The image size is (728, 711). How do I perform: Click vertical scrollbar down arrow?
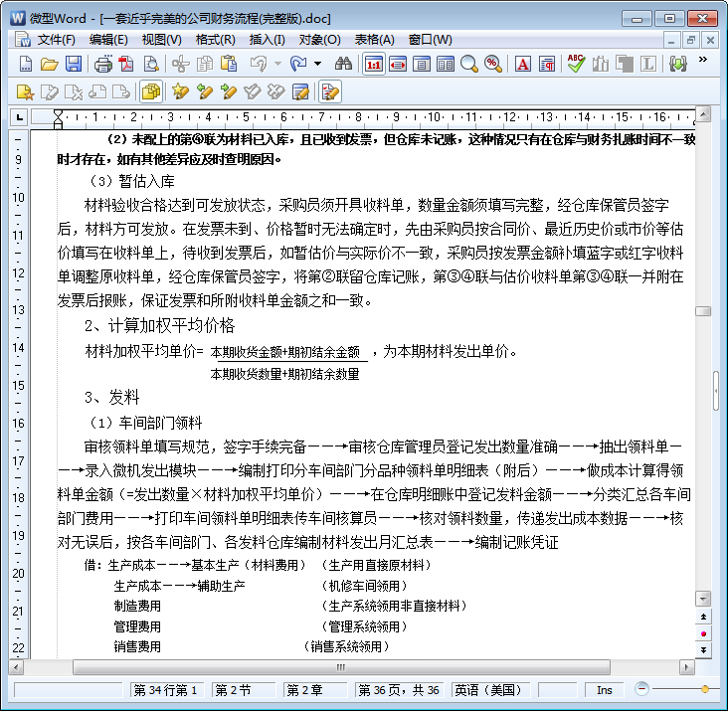pos(703,599)
